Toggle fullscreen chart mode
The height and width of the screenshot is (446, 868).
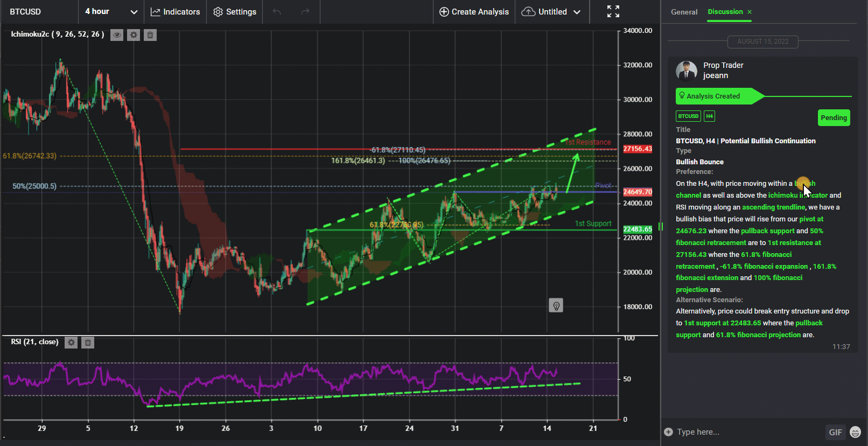pyautogui.click(x=613, y=11)
